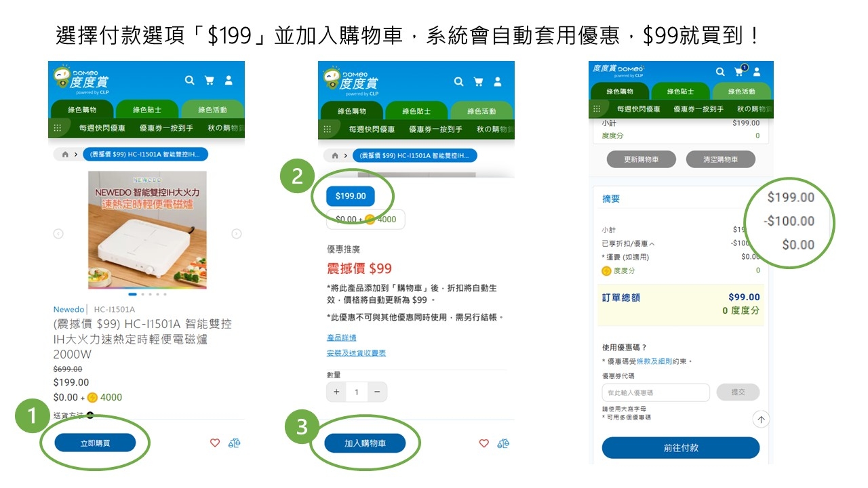Open the 綠色活動 tab in the cart screenshot

point(741,91)
